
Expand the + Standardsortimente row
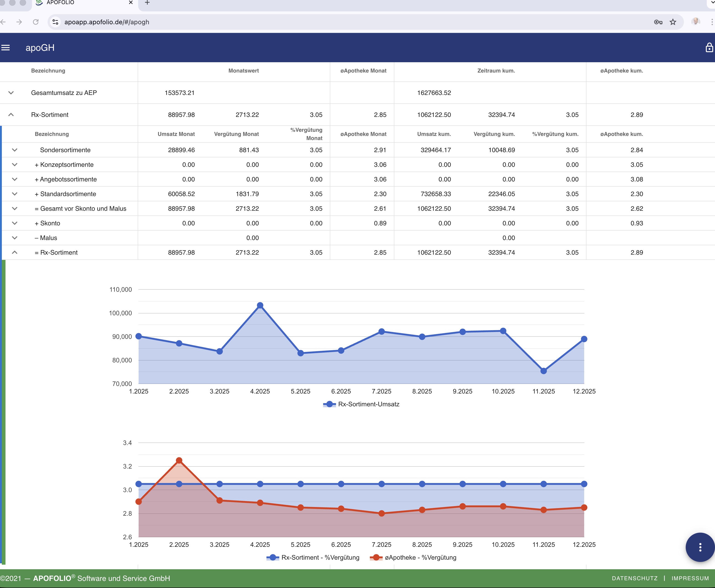tap(15, 194)
